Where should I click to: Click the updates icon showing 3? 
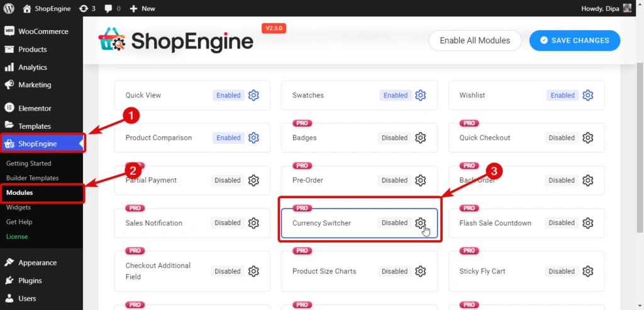click(x=87, y=9)
